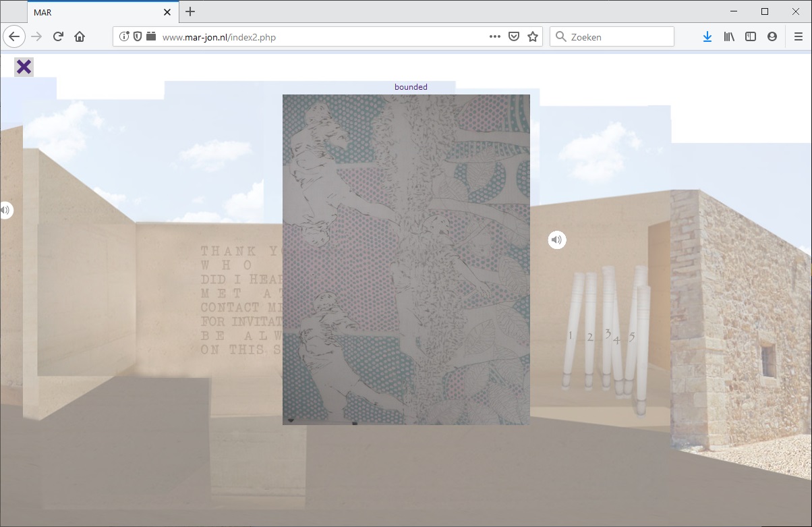Close the artwork overlay with purple X
The image size is (812, 527).
(x=24, y=67)
